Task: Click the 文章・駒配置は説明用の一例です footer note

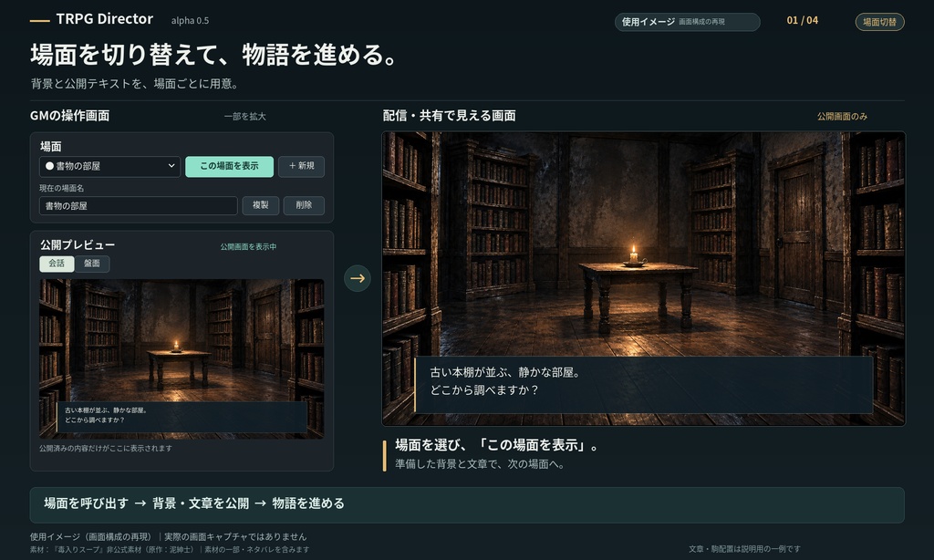Action: coord(744,549)
